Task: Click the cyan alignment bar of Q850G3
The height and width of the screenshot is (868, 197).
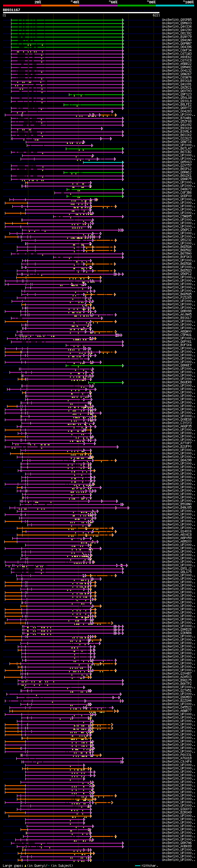Action: point(103,162)
